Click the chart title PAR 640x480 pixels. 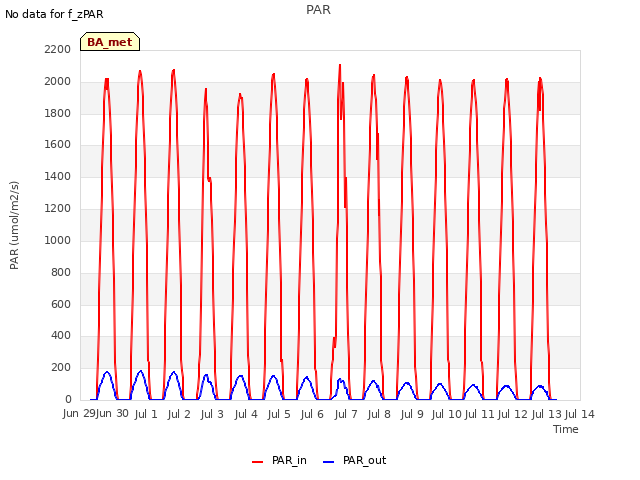coord(318,10)
